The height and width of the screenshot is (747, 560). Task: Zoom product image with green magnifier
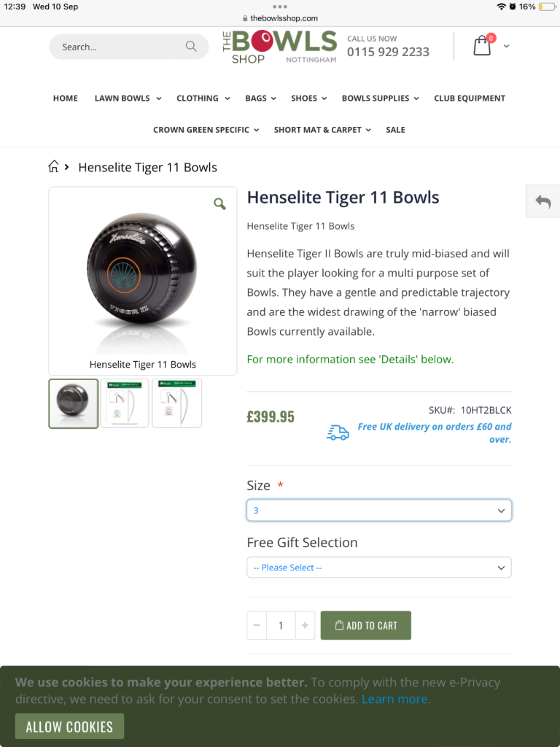(219, 204)
